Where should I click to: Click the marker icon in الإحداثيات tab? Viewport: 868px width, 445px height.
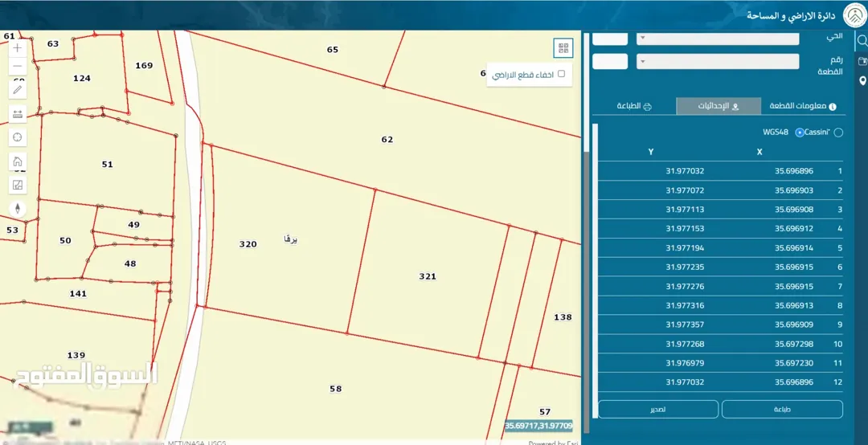pos(735,106)
